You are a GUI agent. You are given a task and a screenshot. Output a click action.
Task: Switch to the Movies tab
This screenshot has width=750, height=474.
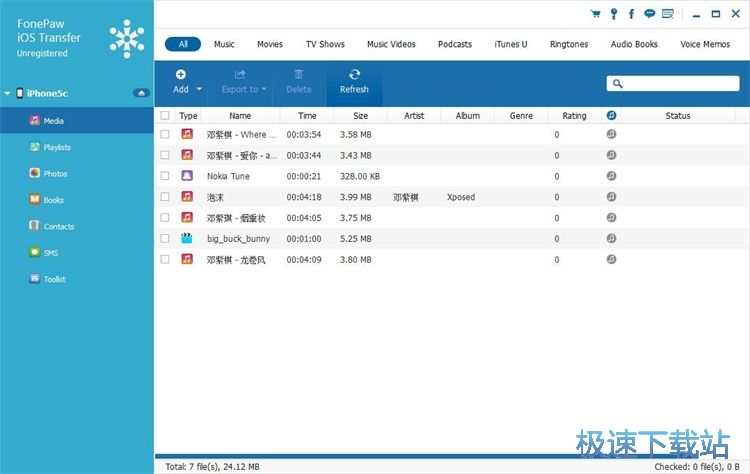[270, 44]
